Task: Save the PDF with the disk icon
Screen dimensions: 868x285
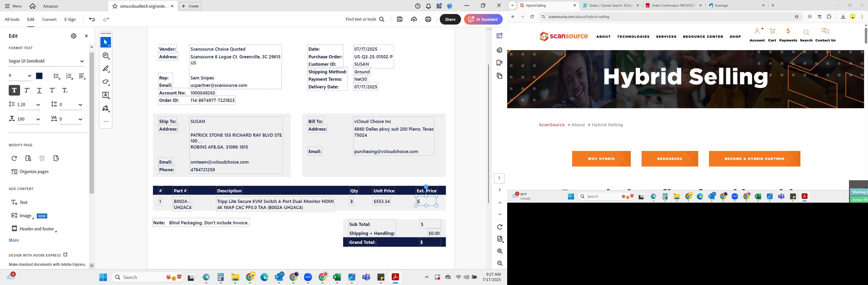Action: point(400,20)
